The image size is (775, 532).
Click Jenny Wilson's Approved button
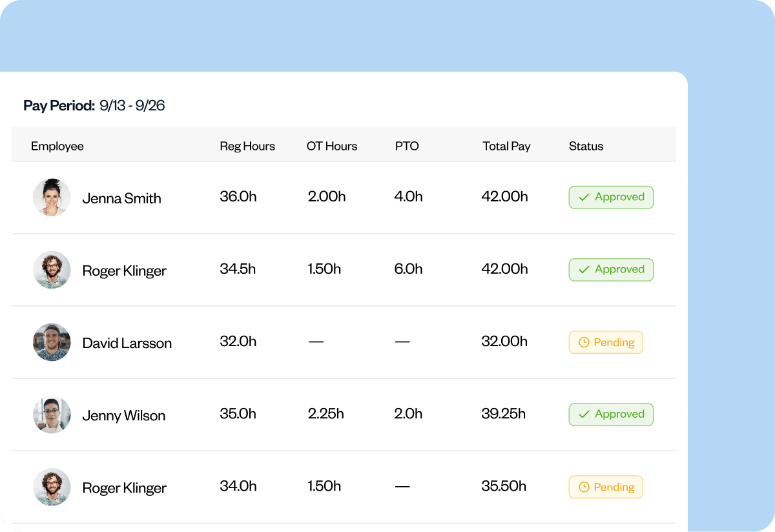(x=610, y=414)
